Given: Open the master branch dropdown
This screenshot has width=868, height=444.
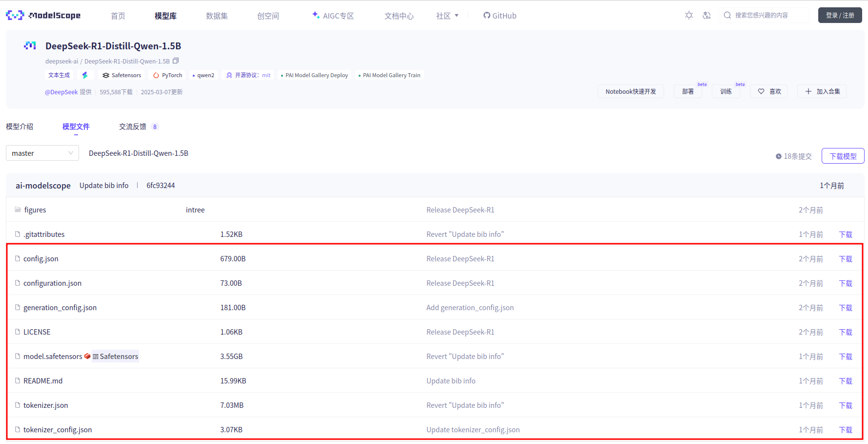Looking at the screenshot, I should 42,153.
